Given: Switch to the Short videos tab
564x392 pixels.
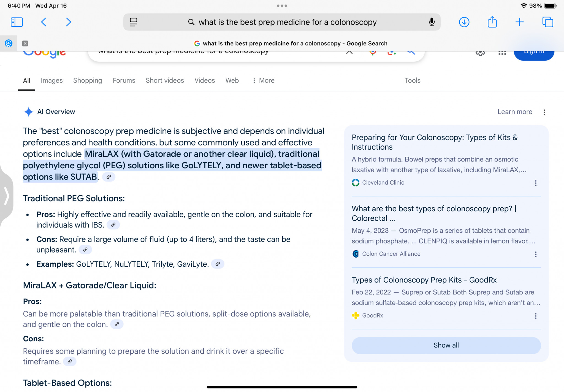Looking at the screenshot, I should pyautogui.click(x=165, y=80).
